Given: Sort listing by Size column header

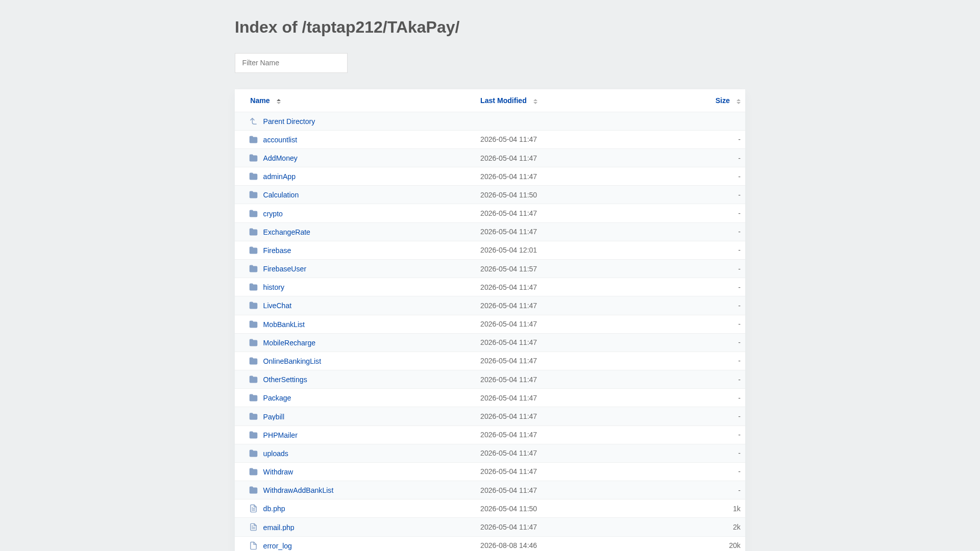Looking at the screenshot, I should pyautogui.click(x=722, y=101).
